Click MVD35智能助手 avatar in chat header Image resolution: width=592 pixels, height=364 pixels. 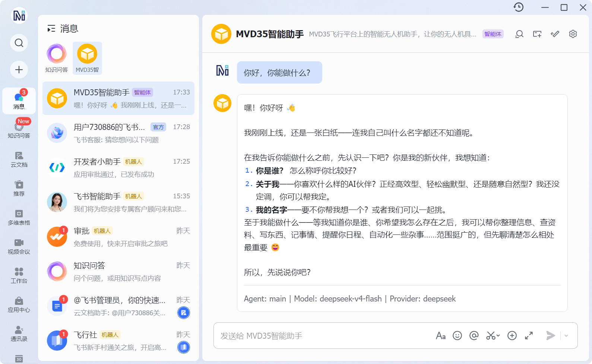coord(221,34)
